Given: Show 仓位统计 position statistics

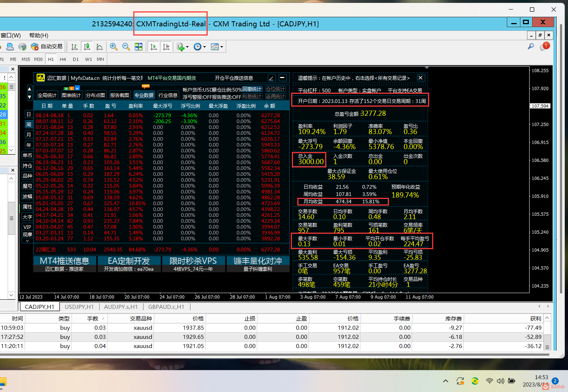Looking at the screenshot, I should pos(276,89).
